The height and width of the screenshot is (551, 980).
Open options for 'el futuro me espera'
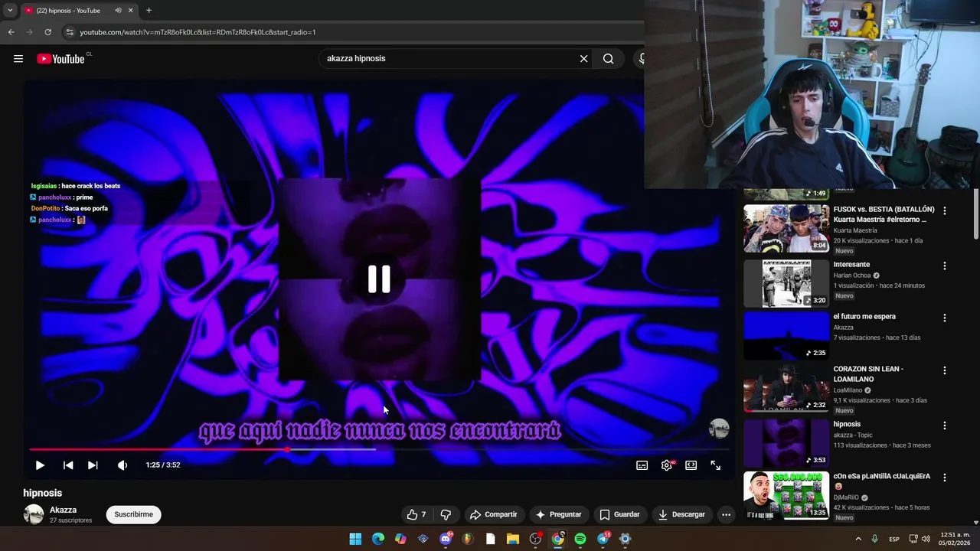(944, 318)
